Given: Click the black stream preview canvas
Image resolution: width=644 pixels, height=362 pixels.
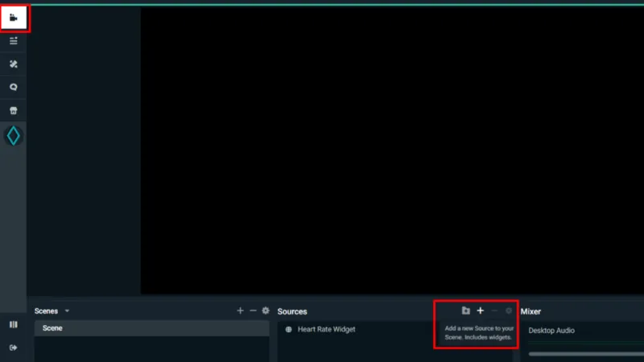Looking at the screenshot, I should click(392, 150).
